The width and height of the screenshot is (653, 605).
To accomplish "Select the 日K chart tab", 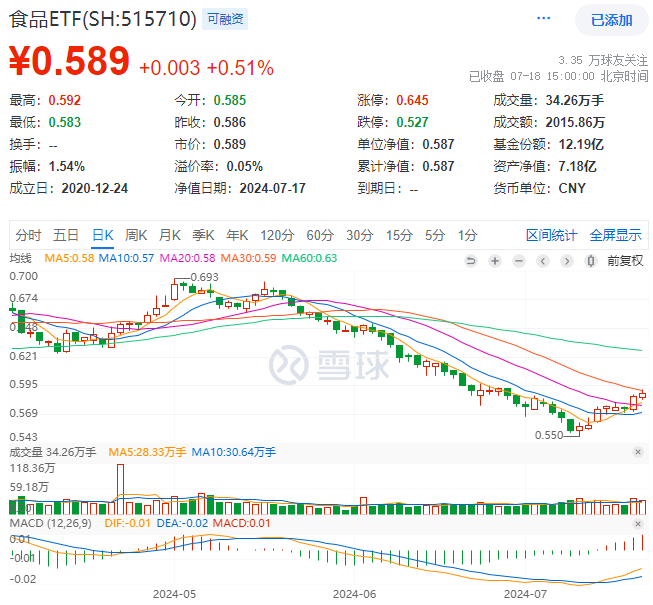I will [102, 235].
